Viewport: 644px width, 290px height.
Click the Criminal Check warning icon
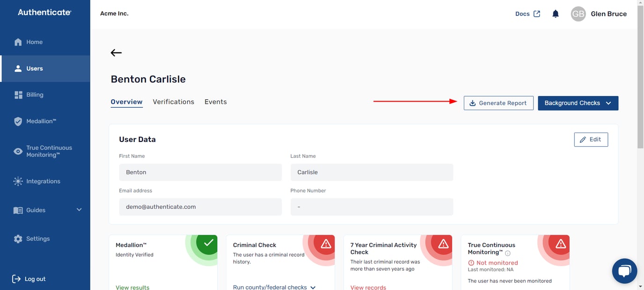pos(326,243)
